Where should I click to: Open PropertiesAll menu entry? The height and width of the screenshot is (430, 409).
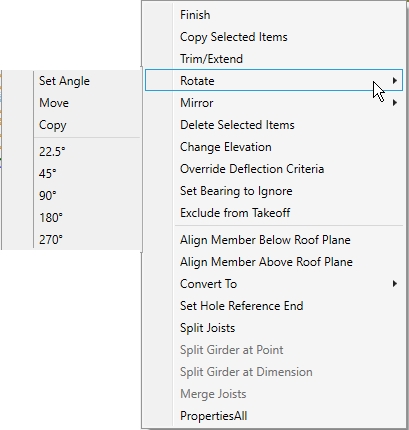(214, 416)
